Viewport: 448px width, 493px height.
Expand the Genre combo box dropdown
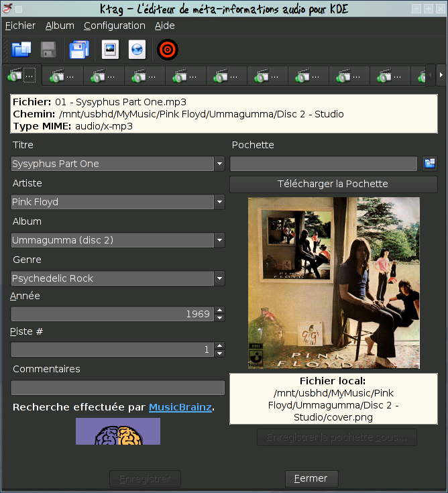(219, 278)
